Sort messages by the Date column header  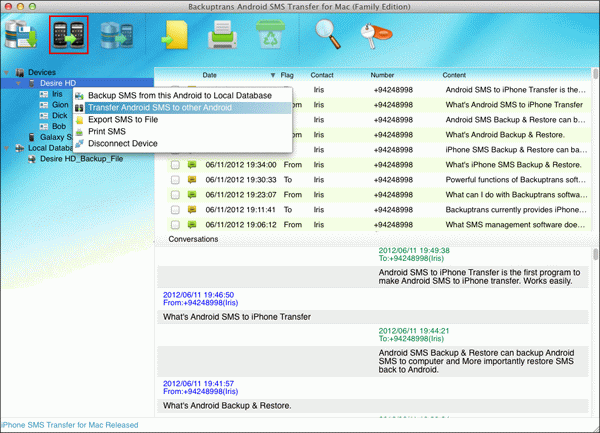point(210,75)
